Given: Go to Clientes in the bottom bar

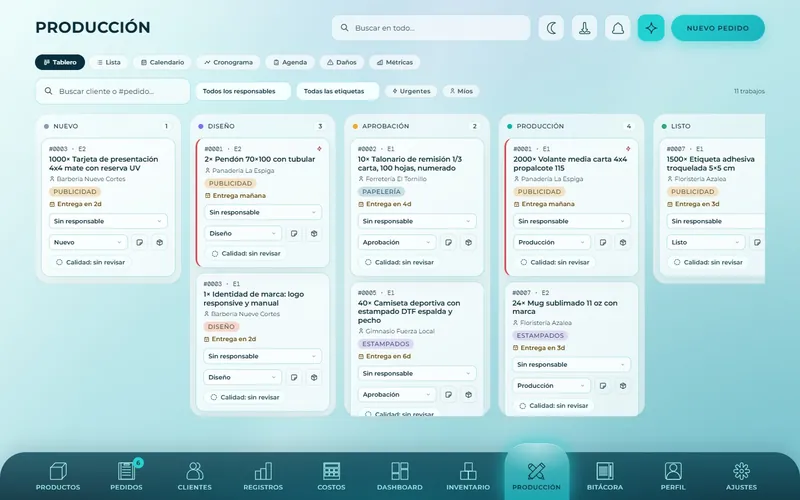Looking at the screenshot, I should click(x=194, y=476).
